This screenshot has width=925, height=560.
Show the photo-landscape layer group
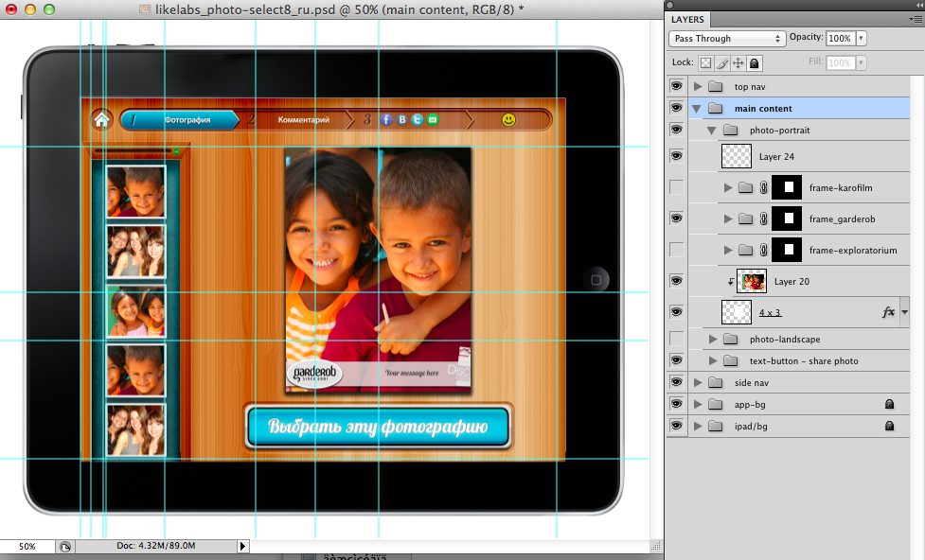coord(676,339)
